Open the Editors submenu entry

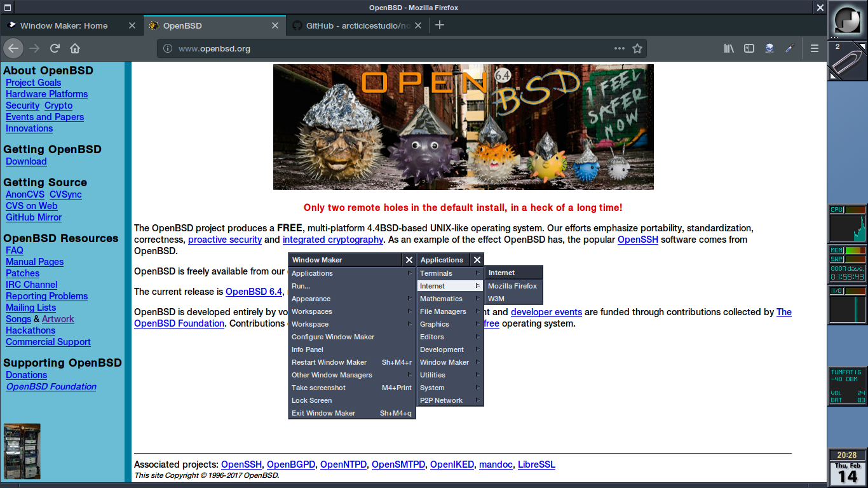click(x=450, y=337)
